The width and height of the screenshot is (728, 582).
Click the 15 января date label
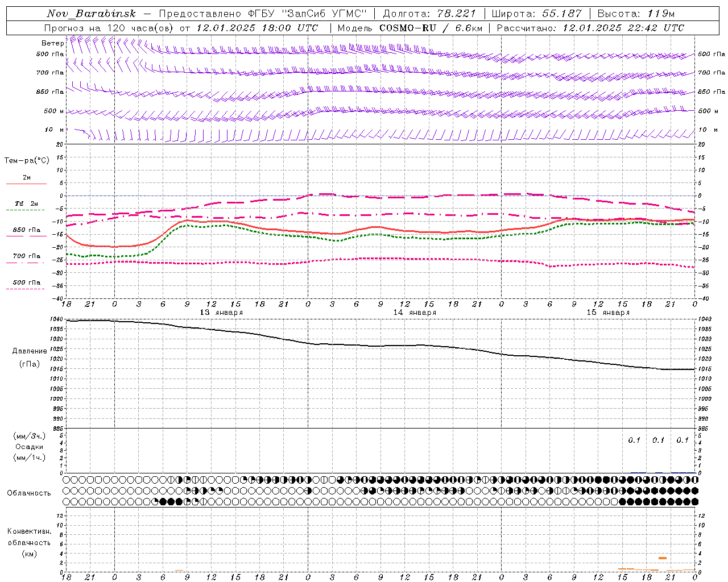(608, 313)
